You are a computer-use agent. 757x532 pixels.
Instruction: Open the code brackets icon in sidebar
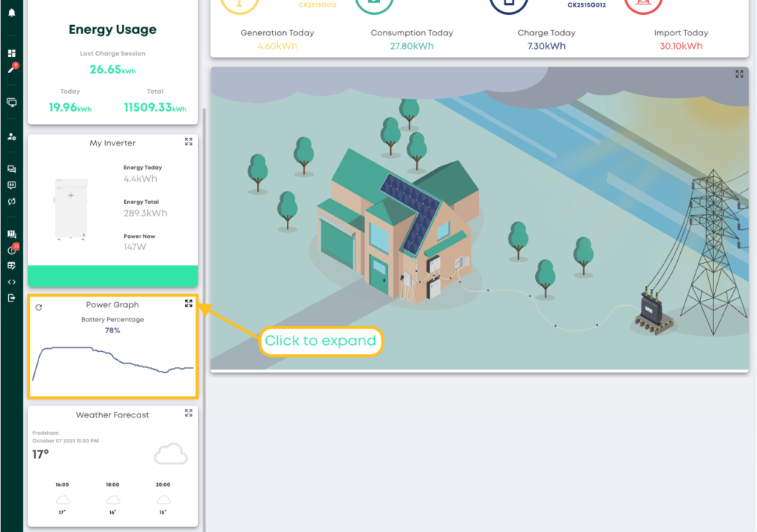pyautogui.click(x=11, y=282)
